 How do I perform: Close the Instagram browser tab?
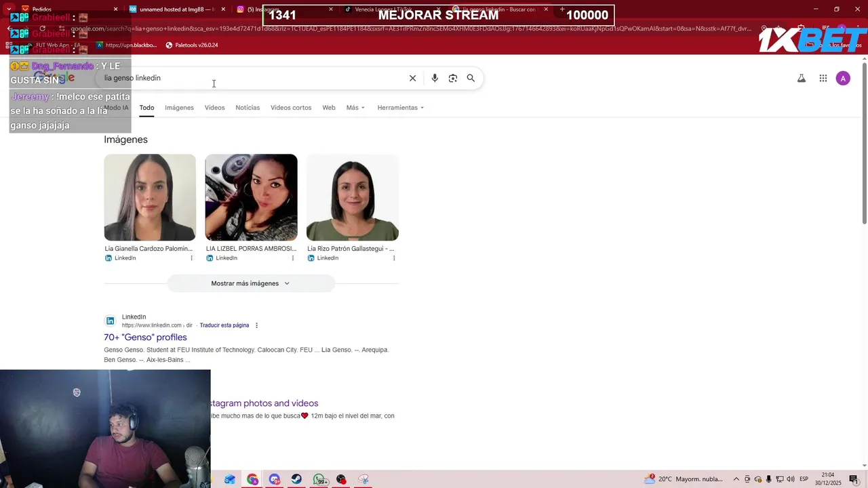pyautogui.click(x=331, y=9)
